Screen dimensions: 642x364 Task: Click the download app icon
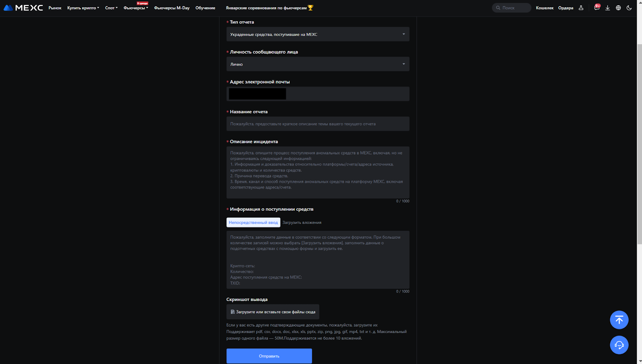[x=607, y=8]
